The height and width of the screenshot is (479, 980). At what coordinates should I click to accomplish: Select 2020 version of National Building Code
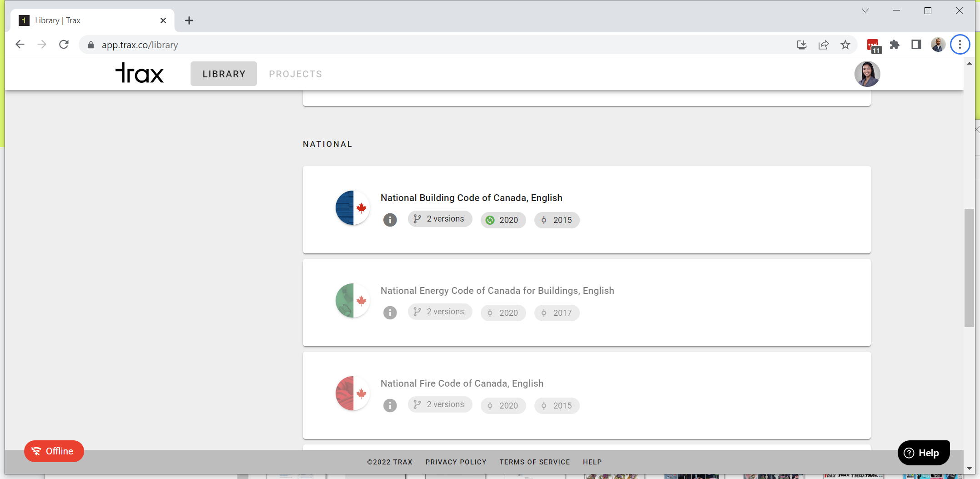click(x=503, y=220)
